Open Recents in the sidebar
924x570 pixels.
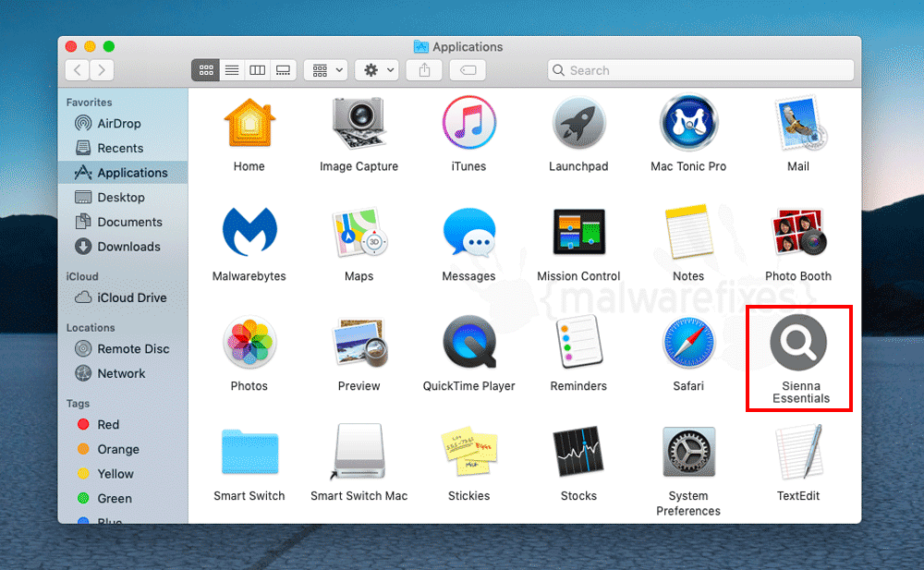(x=123, y=148)
